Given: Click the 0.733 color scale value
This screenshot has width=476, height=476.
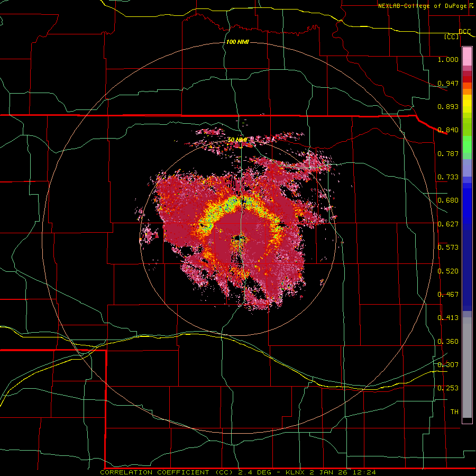Looking at the screenshot, I should (x=448, y=177).
